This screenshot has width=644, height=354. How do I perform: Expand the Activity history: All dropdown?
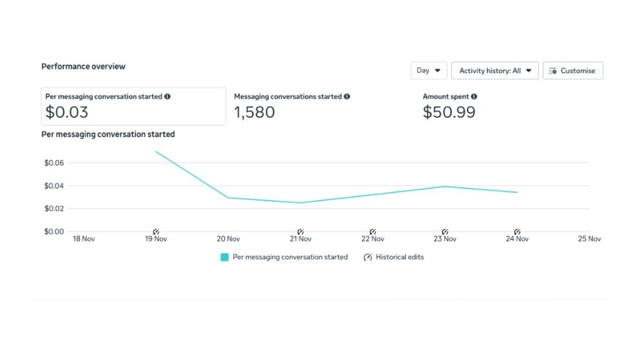point(495,71)
